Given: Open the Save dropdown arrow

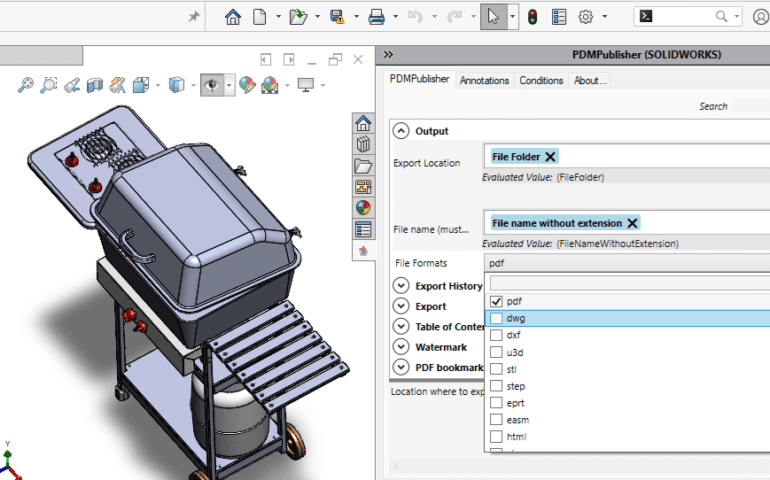Looking at the screenshot, I should 356,17.
